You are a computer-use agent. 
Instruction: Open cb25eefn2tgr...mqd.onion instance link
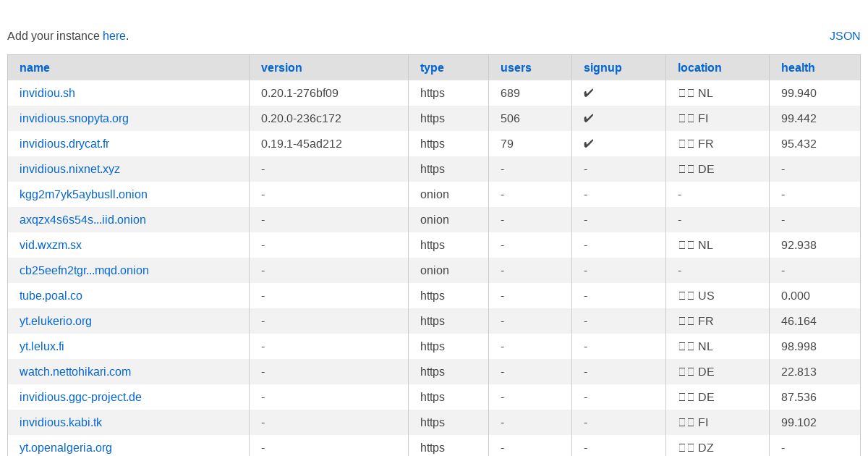tap(84, 270)
